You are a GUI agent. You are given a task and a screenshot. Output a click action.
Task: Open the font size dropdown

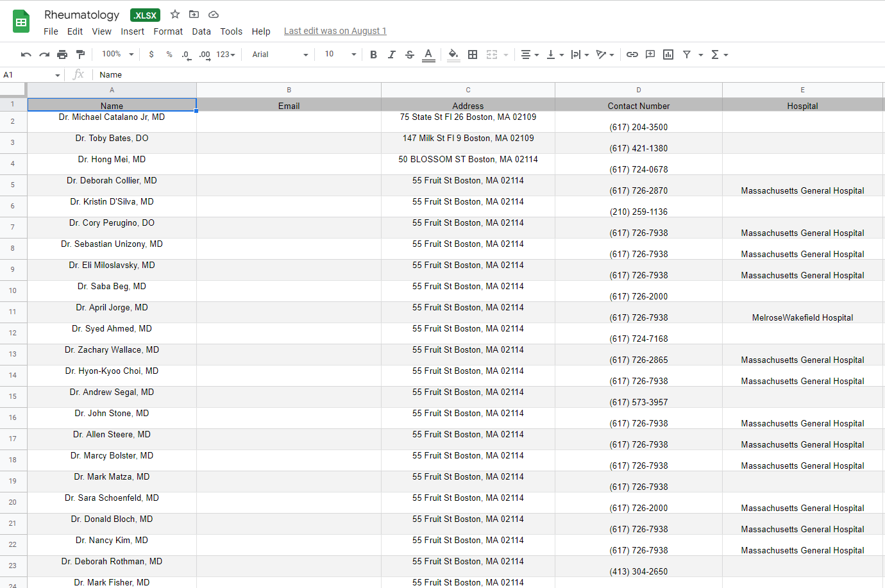pyautogui.click(x=341, y=55)
